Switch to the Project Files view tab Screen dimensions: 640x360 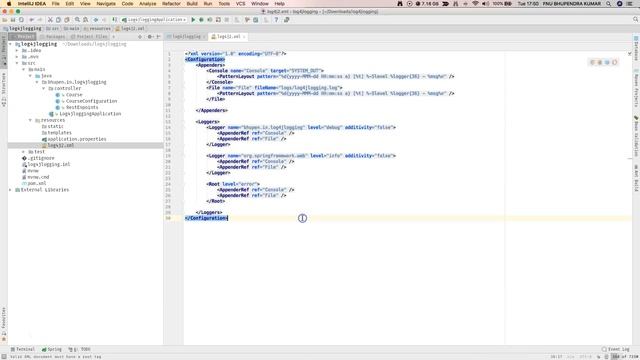tap(89, 37)
